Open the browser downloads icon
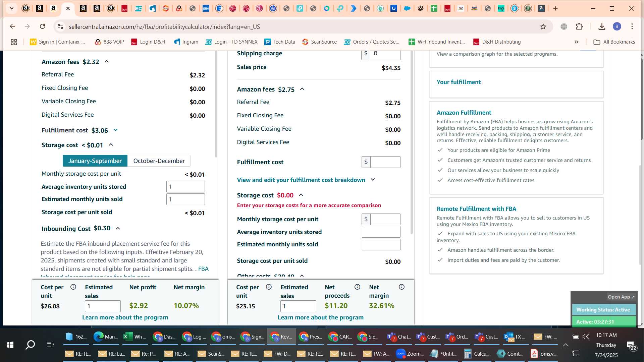Viewport: 644px width, 362px height. click(x=602, y=26)
